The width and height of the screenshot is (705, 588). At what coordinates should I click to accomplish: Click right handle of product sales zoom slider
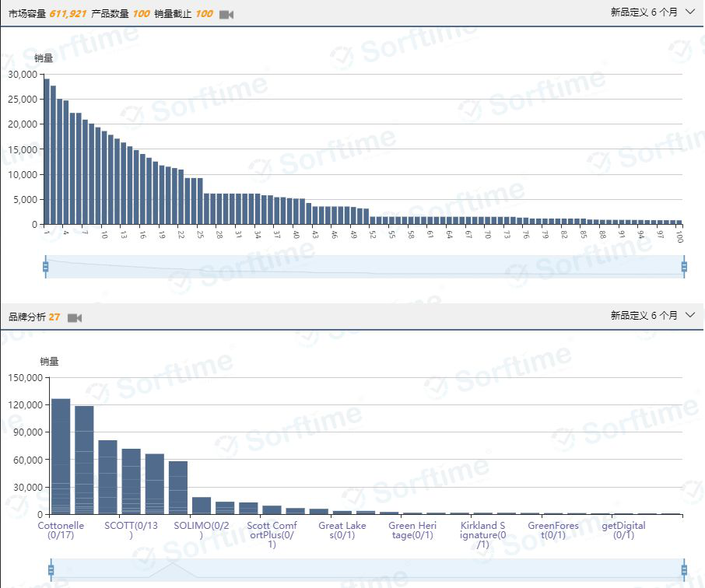684,267
